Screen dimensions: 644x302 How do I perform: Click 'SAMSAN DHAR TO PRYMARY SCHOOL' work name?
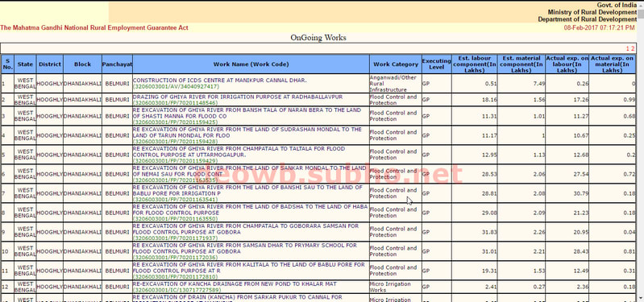[x=245, y=248]
